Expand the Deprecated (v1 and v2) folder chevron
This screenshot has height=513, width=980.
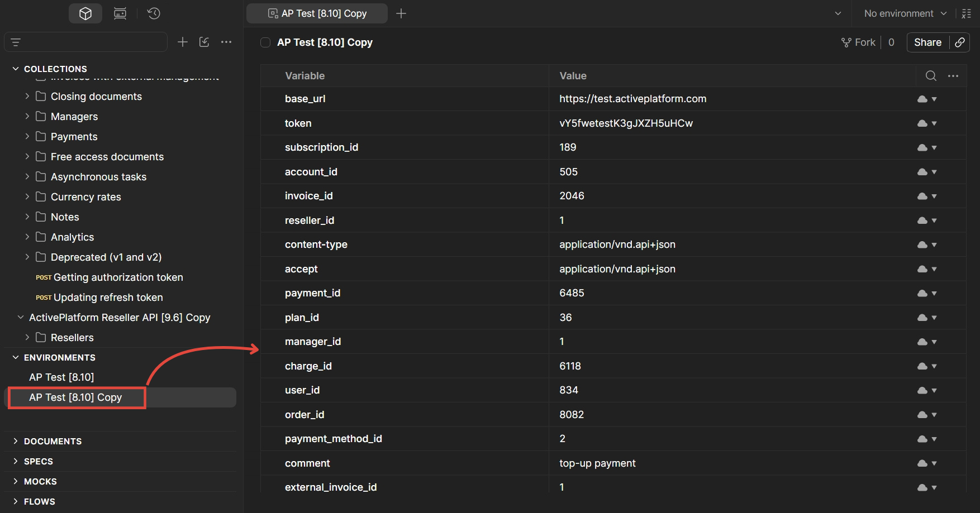[27, 257]
